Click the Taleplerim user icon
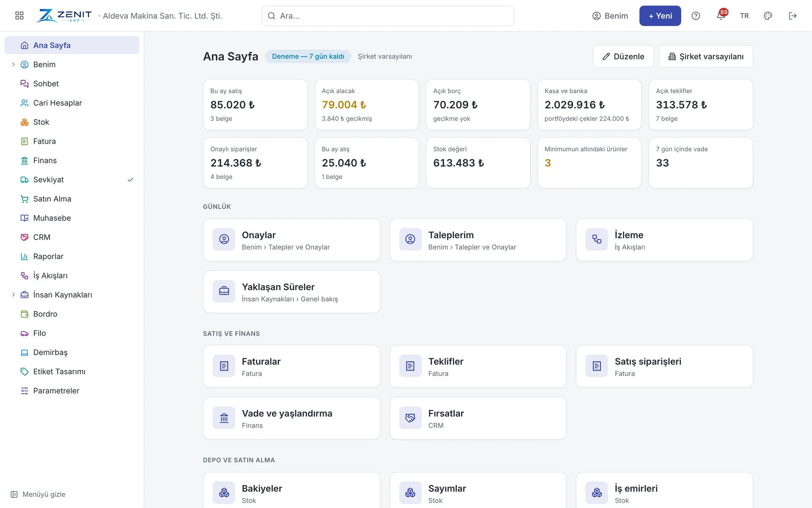The height and width of the screenshot is (508, 812). click(410, 239)
